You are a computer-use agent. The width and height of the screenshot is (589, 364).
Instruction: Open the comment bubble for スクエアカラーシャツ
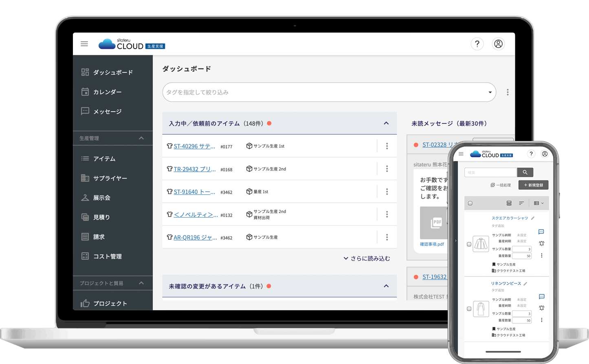(541, 232)
